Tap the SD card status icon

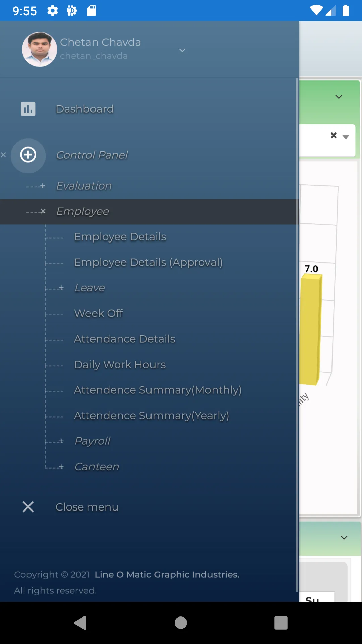(92, 11)
